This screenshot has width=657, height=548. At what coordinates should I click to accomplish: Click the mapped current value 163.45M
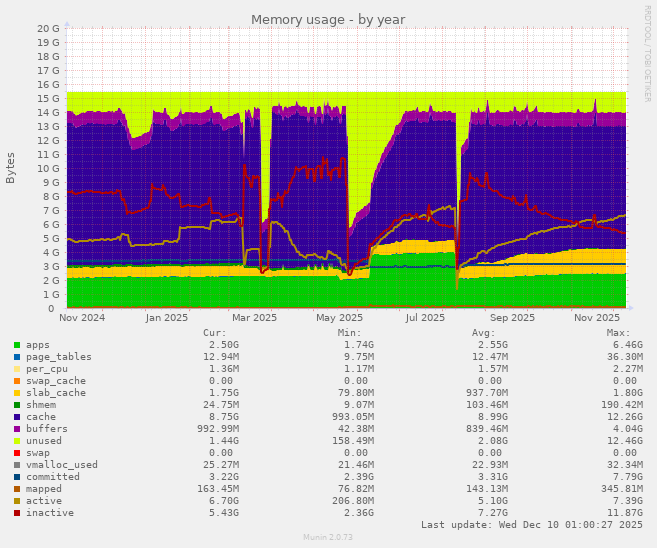click(x=218, y=489)
